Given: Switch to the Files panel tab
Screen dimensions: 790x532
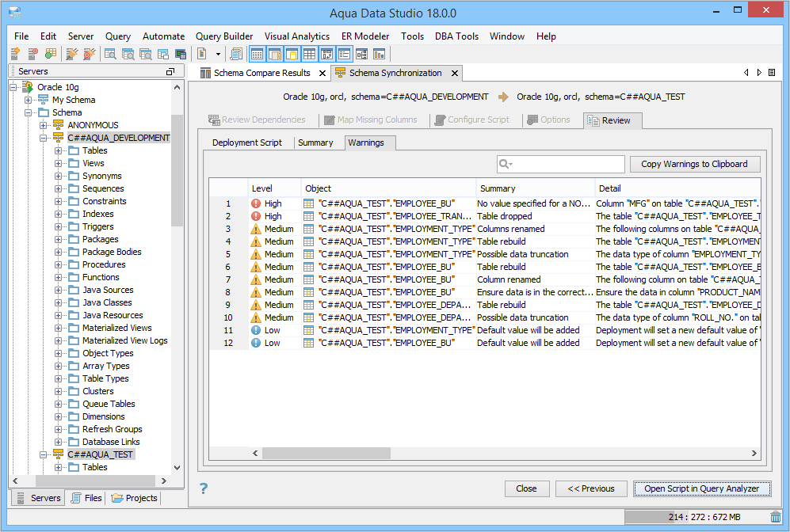Looking at the screenshot, I should pos(86,498).
